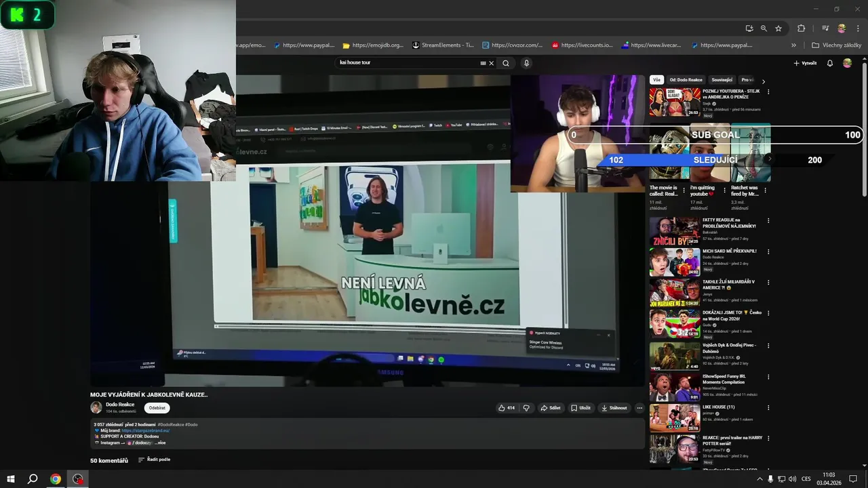Click the CES keyboard language indicator
The image size is (868, 488).
coord(806,479)
